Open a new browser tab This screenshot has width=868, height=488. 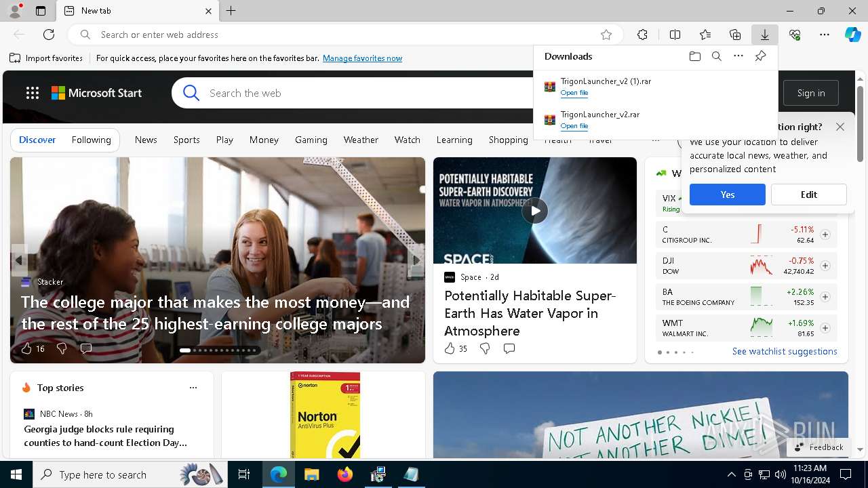click(x=231, y=11)
